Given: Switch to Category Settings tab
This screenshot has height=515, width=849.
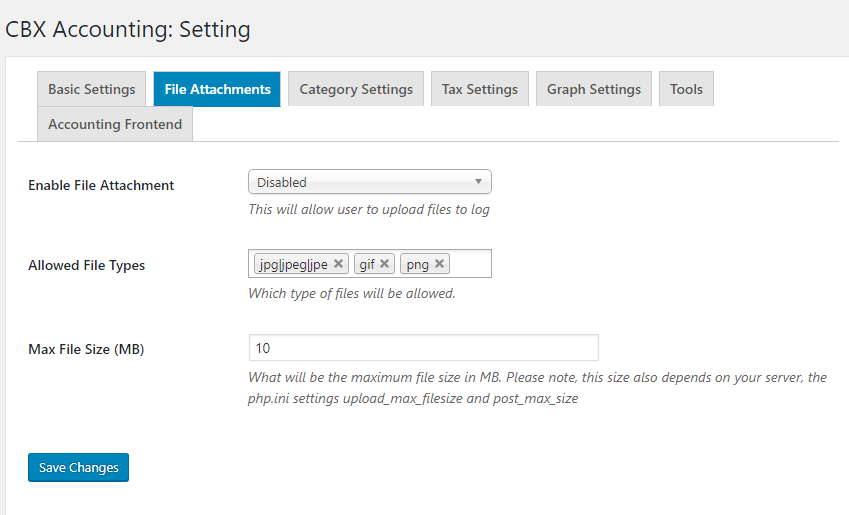Looking at the screenshot, I should [356, 89].
